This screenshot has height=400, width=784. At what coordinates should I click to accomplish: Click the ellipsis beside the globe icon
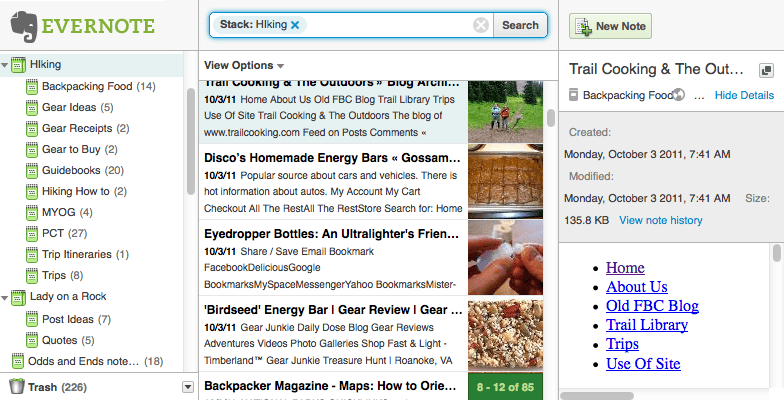pyautogui.click(x=700, y=96)
